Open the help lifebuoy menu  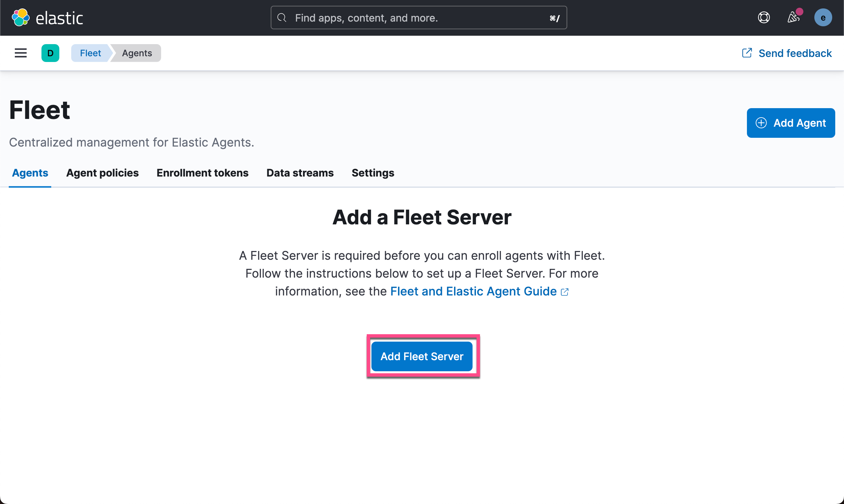763,18
